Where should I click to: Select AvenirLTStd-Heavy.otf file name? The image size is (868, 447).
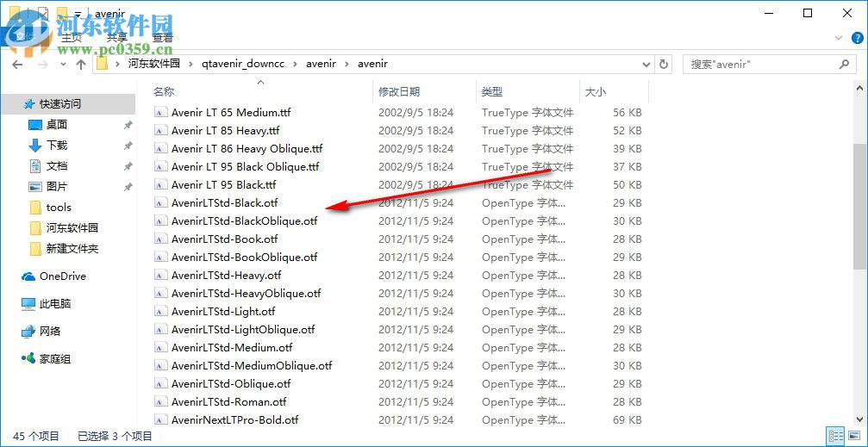coord(226,276)
